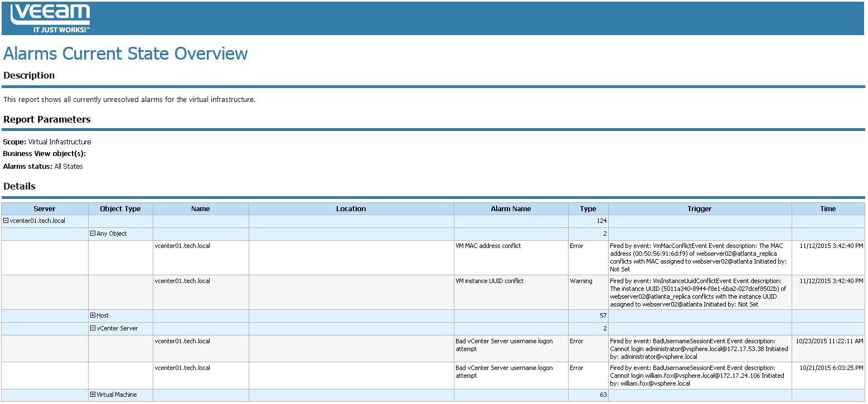The image size is (868, 404).
Task: Click the 'Alarms Current State Overview' title
Action: [x=125, y=53]
